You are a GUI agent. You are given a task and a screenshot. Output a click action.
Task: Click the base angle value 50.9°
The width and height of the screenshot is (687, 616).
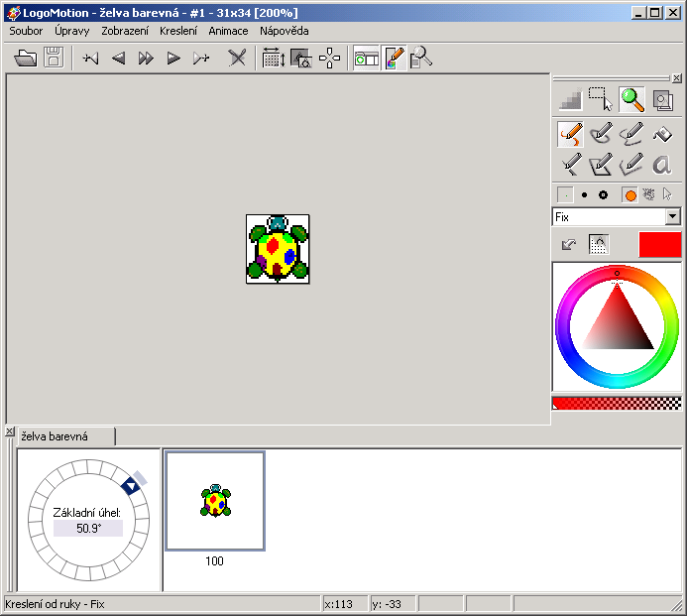[x=88, y=529]
